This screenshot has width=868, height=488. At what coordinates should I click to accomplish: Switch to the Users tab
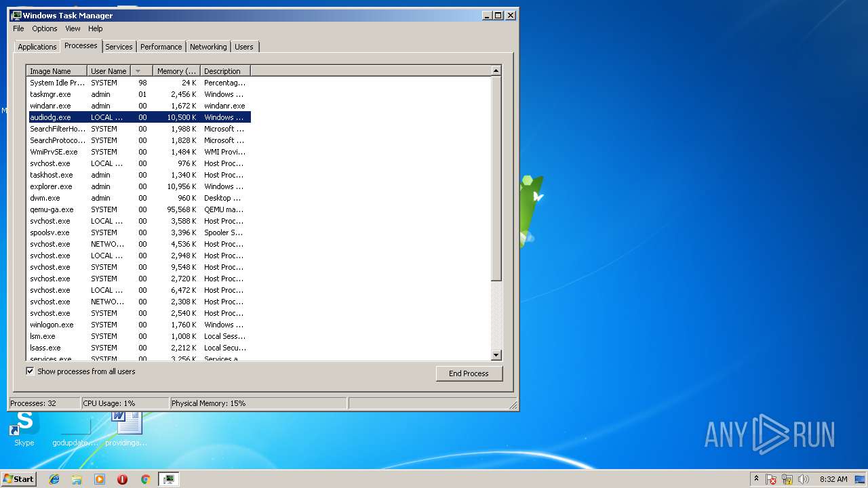(x=244, y=47)
